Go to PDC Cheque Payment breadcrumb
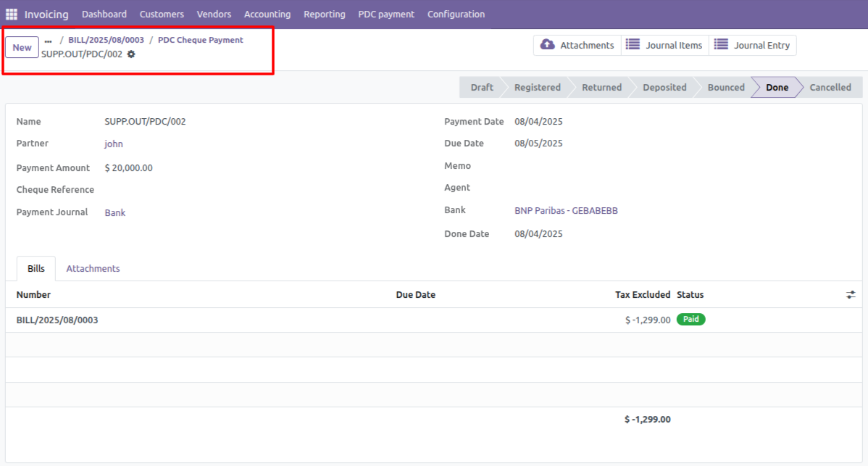The image size is (868, 466). [x=201, y=40]
